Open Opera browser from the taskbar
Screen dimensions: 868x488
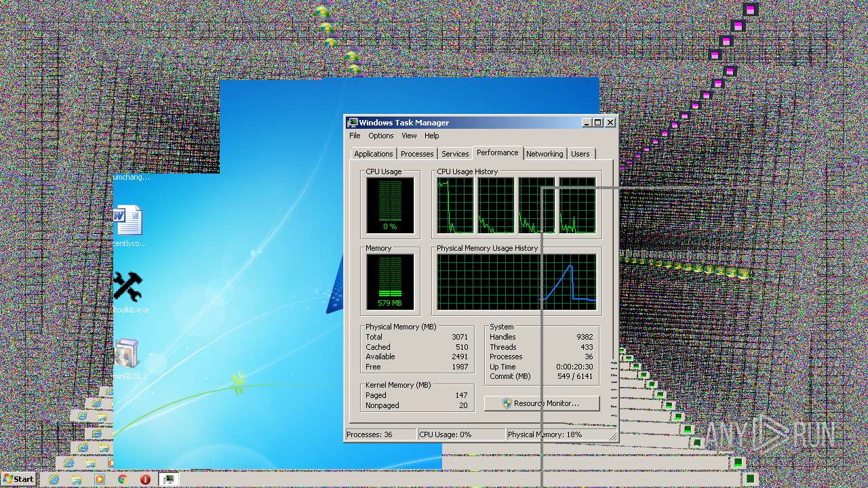tap(145, 479)
